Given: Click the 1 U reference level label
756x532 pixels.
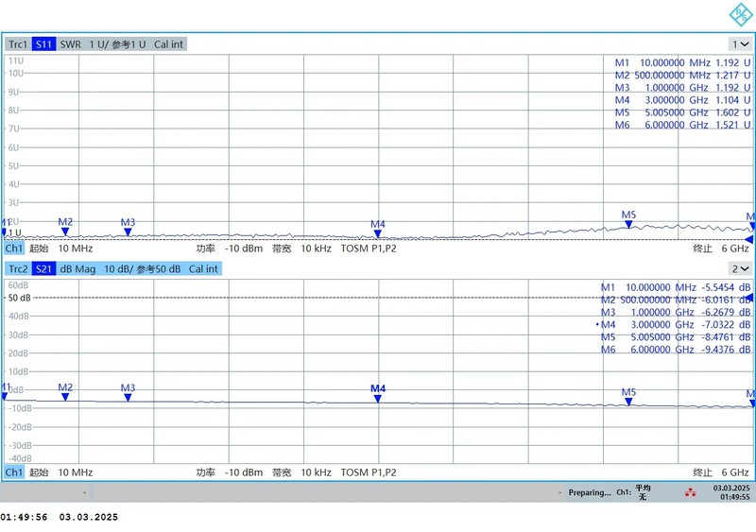Looking at the screenshot, I should [14, 233].
